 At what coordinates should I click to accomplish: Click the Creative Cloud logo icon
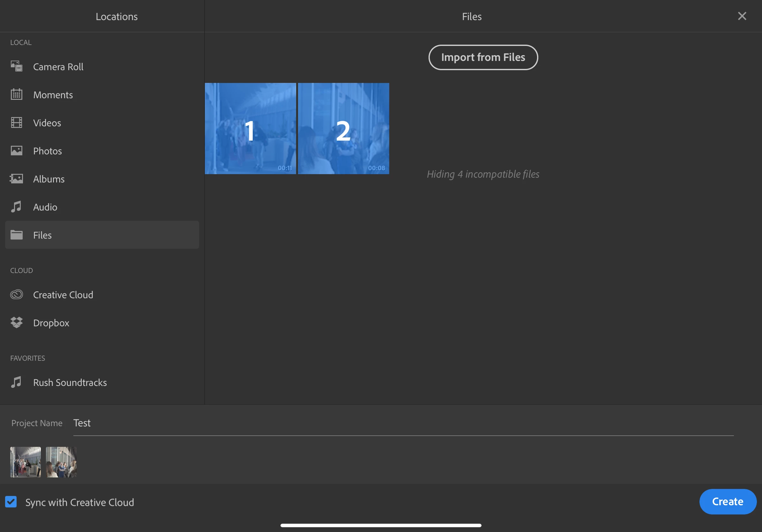[16, 294]
